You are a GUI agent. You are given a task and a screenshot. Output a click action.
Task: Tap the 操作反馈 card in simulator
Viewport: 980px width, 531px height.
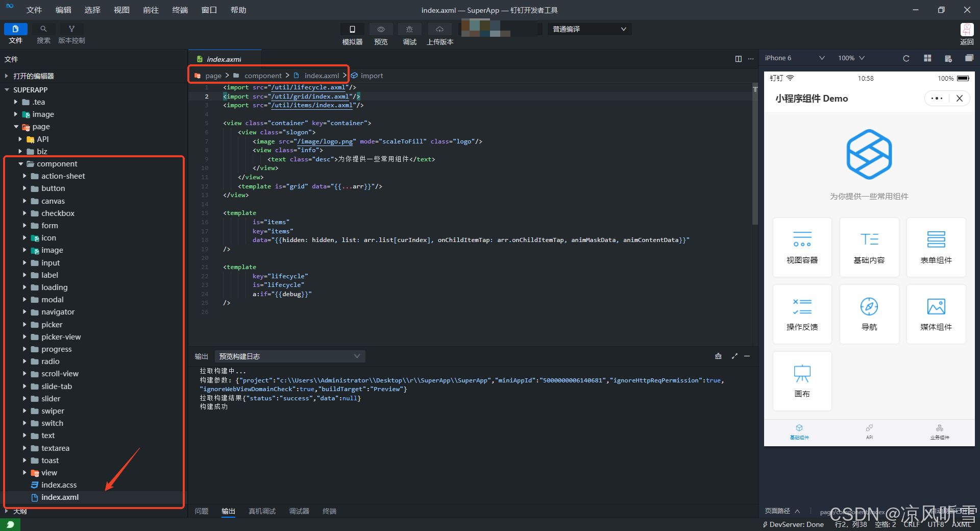pos(802,315)
